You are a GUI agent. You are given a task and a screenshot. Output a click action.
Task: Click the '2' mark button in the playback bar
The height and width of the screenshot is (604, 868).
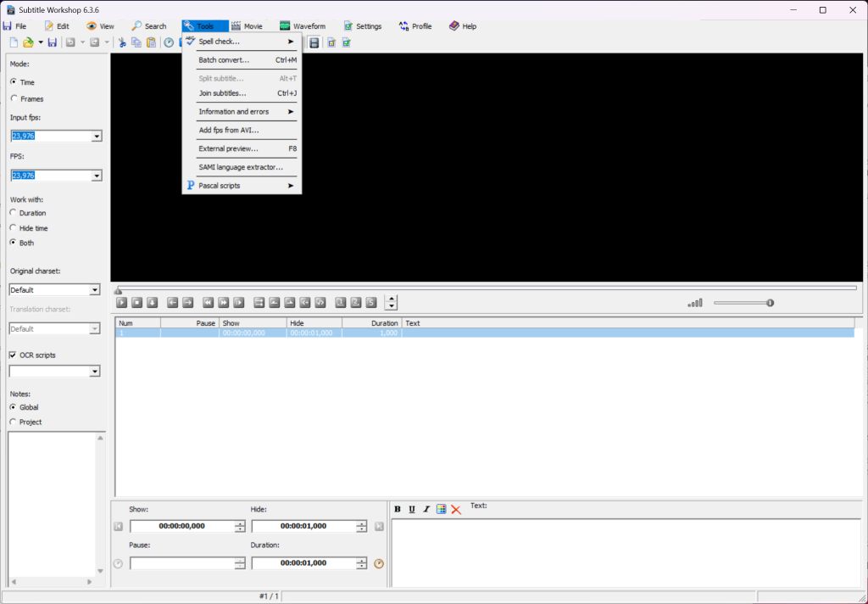coord(356,303)
